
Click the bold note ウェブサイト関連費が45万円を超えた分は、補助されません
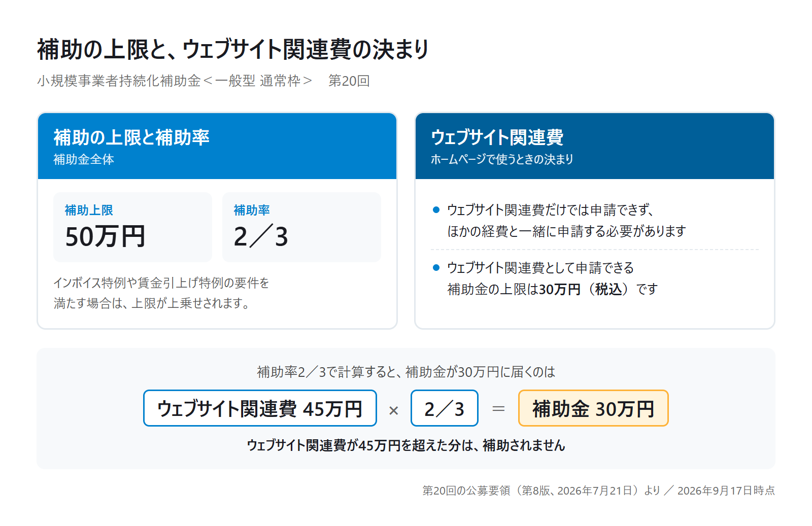click(x=406, y=445)
